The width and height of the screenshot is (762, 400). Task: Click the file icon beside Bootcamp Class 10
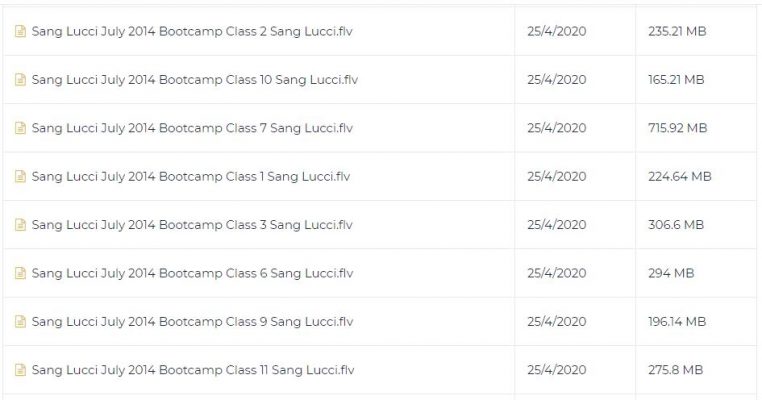click(x=20, y=80)
